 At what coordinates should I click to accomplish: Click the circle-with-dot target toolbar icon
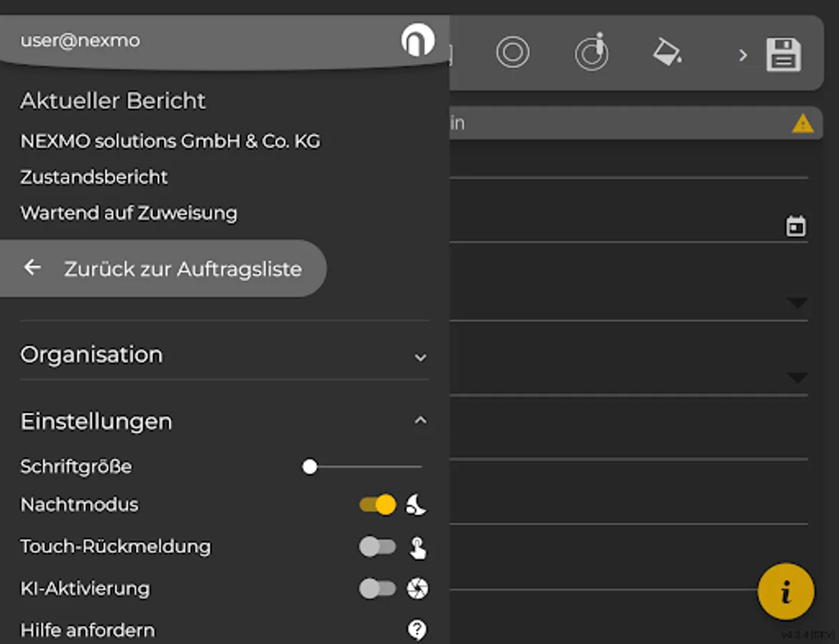(x=592, y=53)
